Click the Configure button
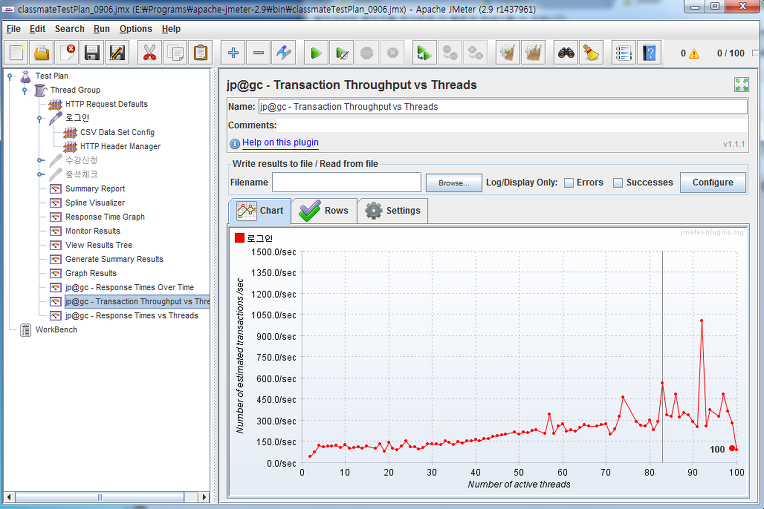The width and height of the screenshot is (764, 509). point(712,183)
